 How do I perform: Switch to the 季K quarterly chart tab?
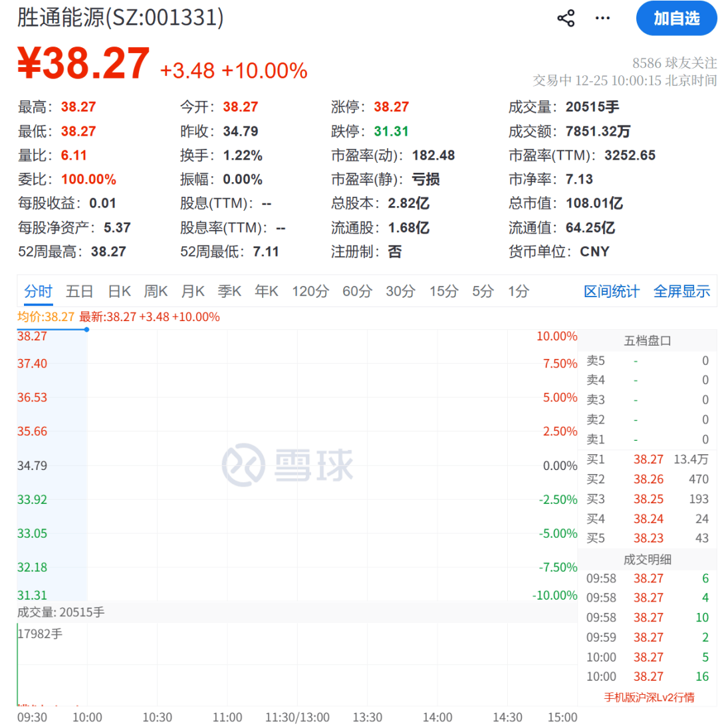pyautogui.click(x=229, y=291)
